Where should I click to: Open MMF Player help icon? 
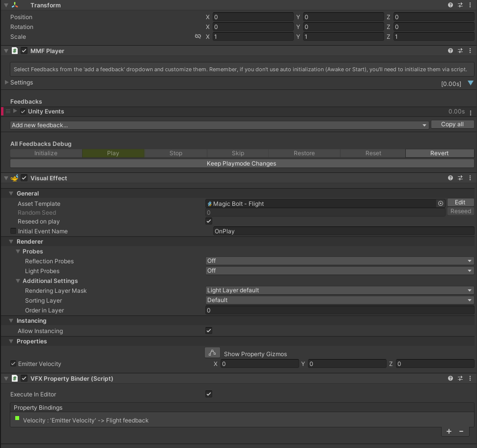tap(450, 51)
